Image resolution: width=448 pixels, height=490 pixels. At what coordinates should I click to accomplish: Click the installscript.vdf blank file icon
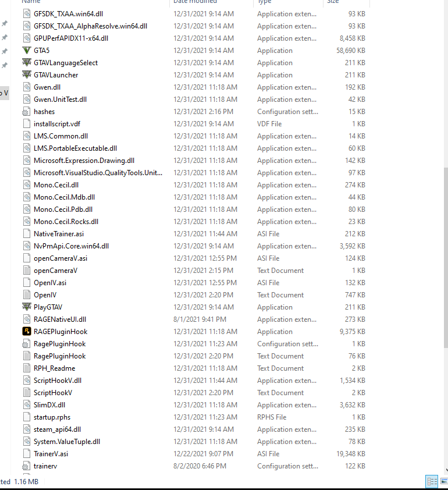tap(27, 124)
